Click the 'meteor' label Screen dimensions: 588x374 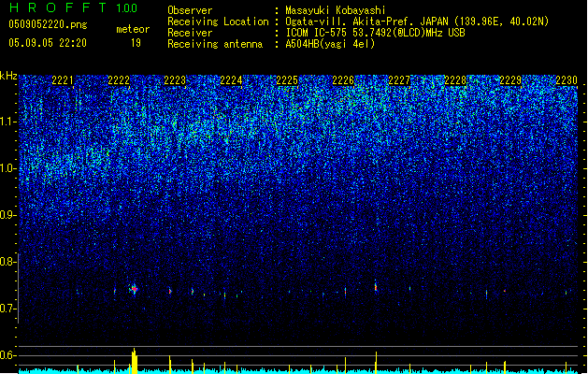coord(133,29)
